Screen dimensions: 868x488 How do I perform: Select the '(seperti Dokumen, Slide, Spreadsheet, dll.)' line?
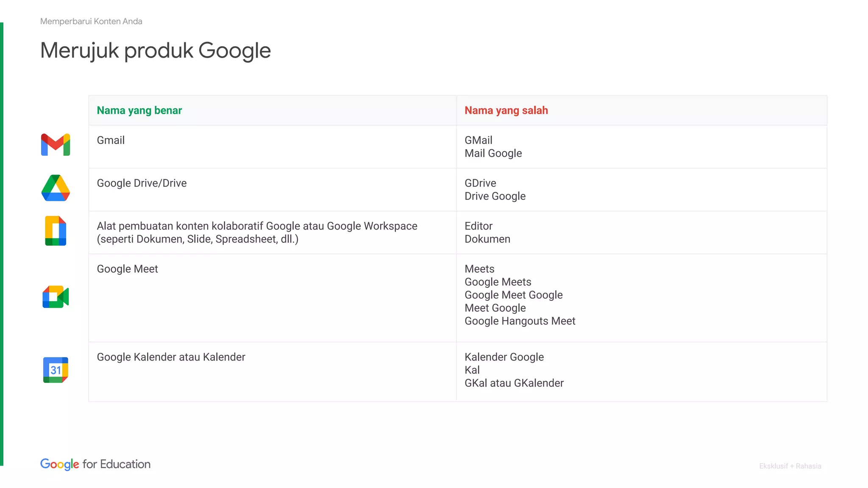[198, 239]
